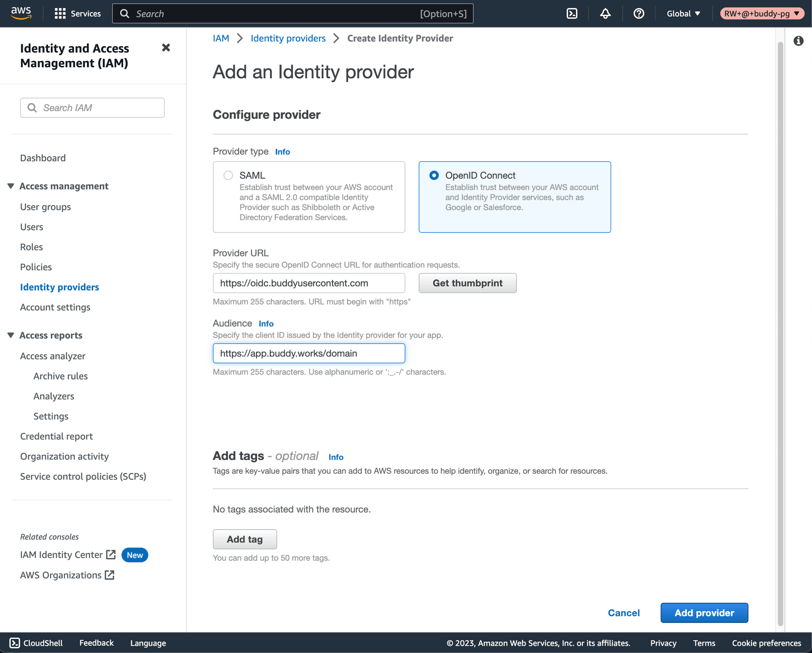Click the notifications bell icon

tap(605, 14)
